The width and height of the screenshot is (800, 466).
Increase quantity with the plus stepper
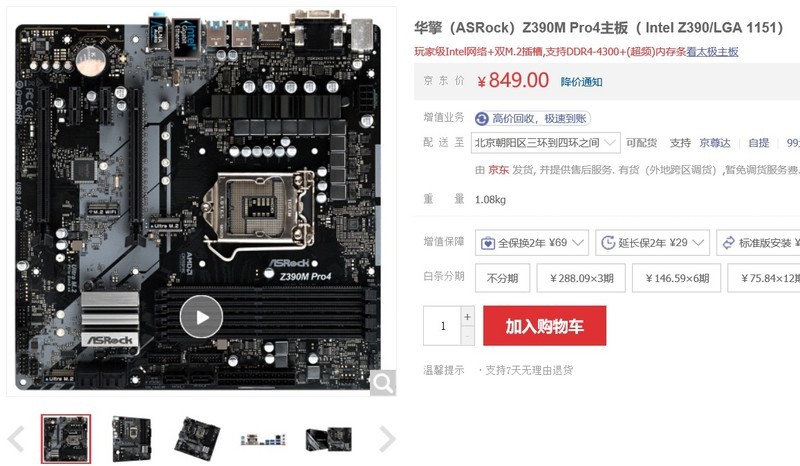pyautogui.click(x=467, y=317)
